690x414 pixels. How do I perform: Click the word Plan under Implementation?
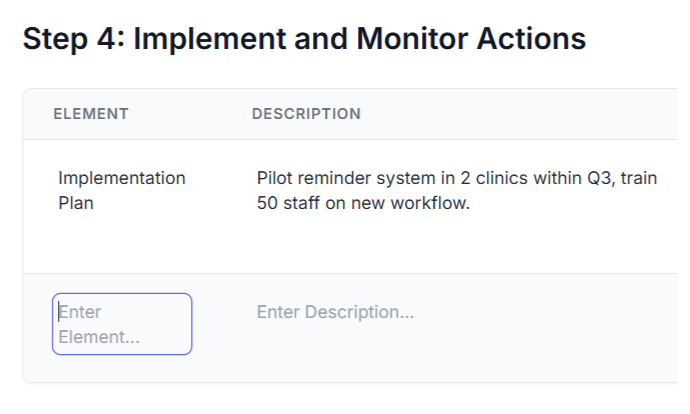76,203
